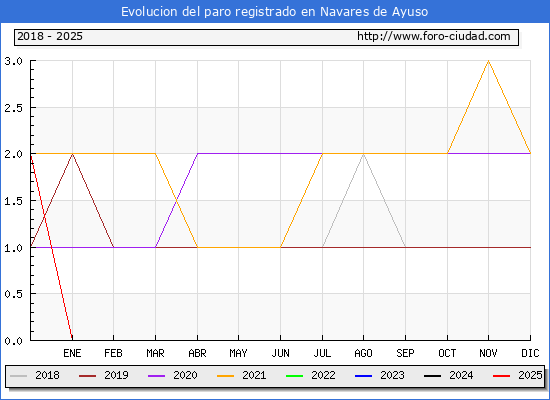Select the '2025' legend label

(x=530, y=375)
